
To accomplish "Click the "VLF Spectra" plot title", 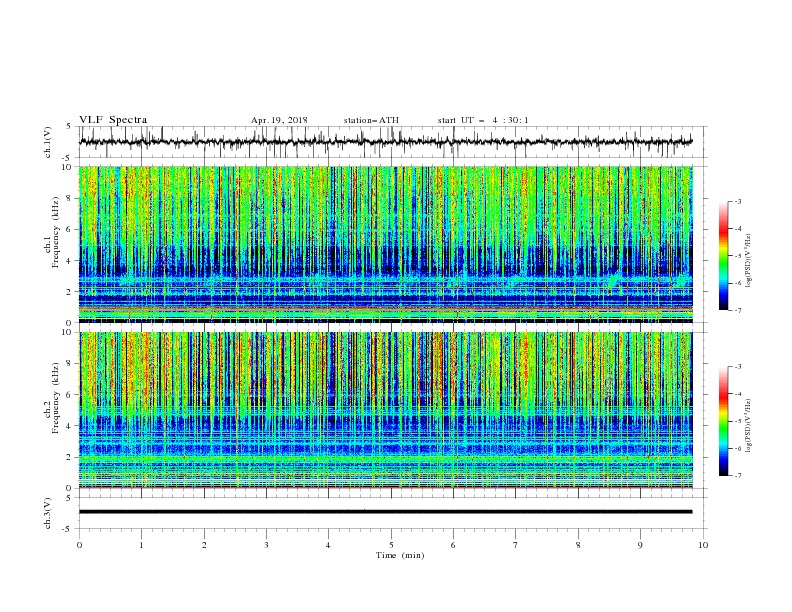I will tap(113, 120).
